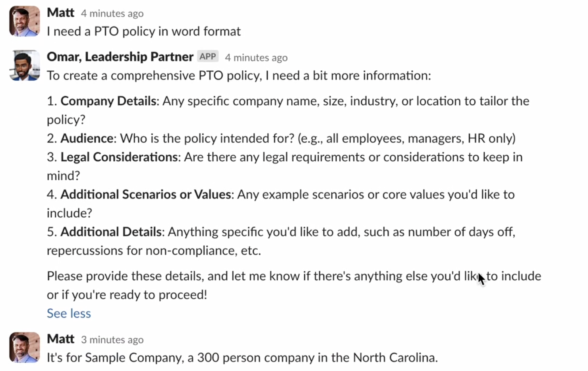
Task: Click the bold Company Details heading
Action: (108, 101)
